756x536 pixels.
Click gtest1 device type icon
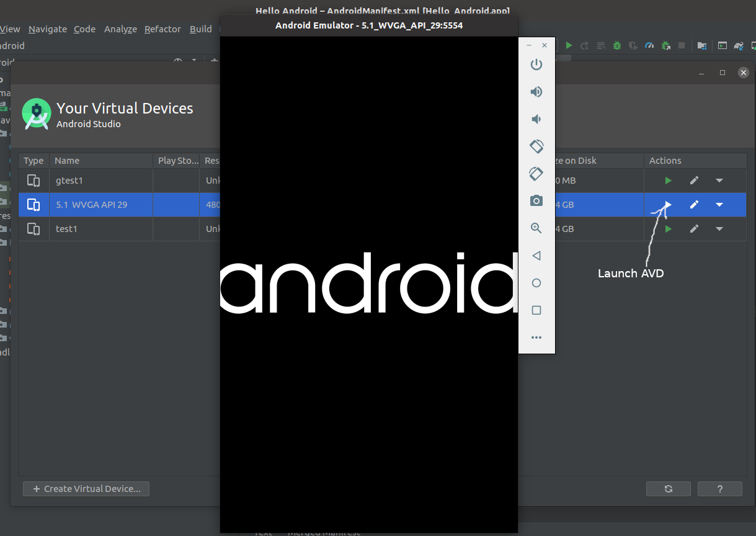(x=33, y=181)
